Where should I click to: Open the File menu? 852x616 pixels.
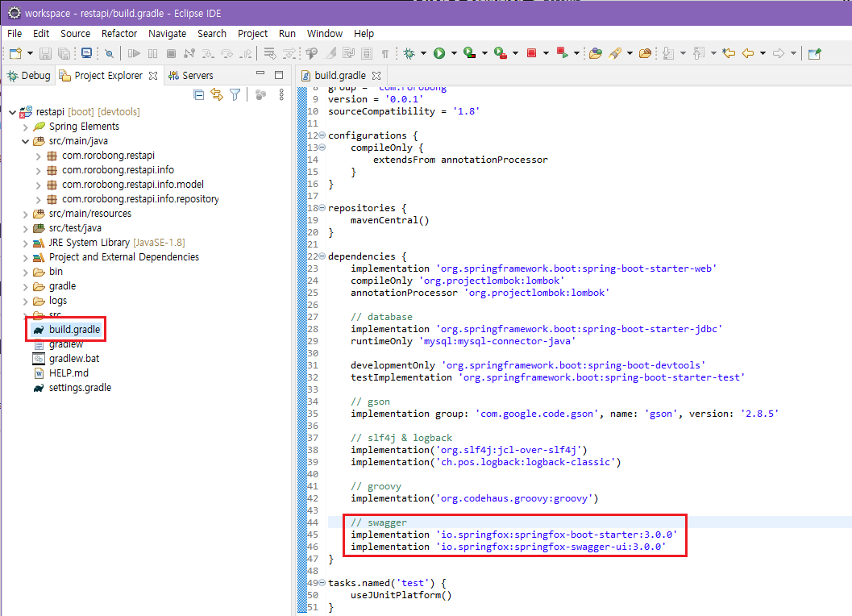(x=15, y=34)
